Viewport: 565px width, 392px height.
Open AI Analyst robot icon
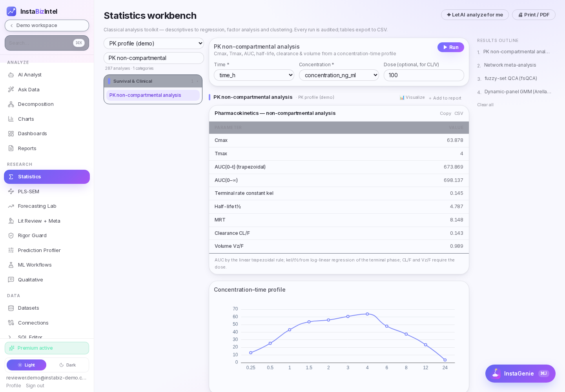click(11, 75)
